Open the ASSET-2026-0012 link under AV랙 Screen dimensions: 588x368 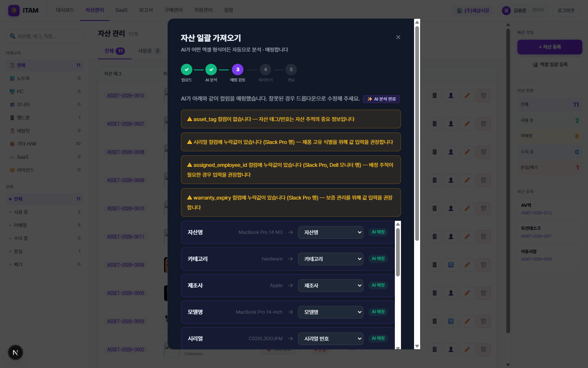click(537, 213)
